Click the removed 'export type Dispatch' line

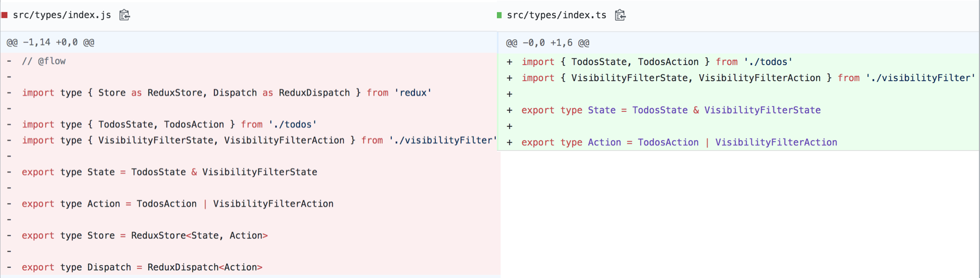click(142, 267)
